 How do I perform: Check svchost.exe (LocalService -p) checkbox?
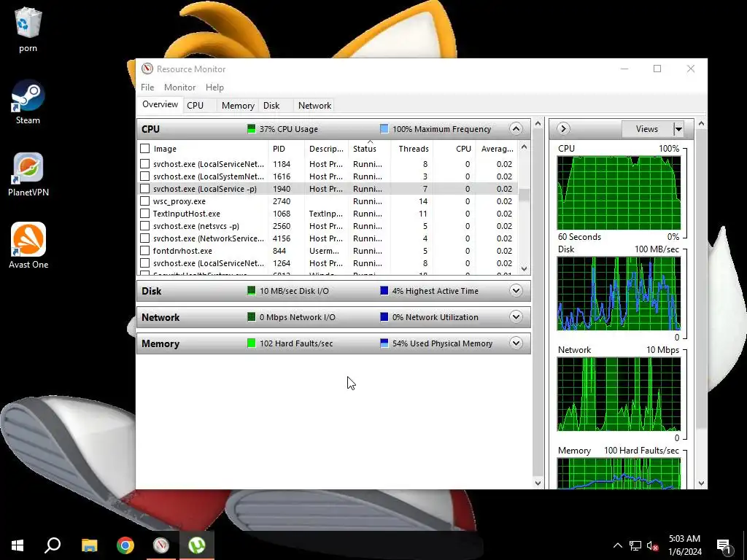point(145,189)
